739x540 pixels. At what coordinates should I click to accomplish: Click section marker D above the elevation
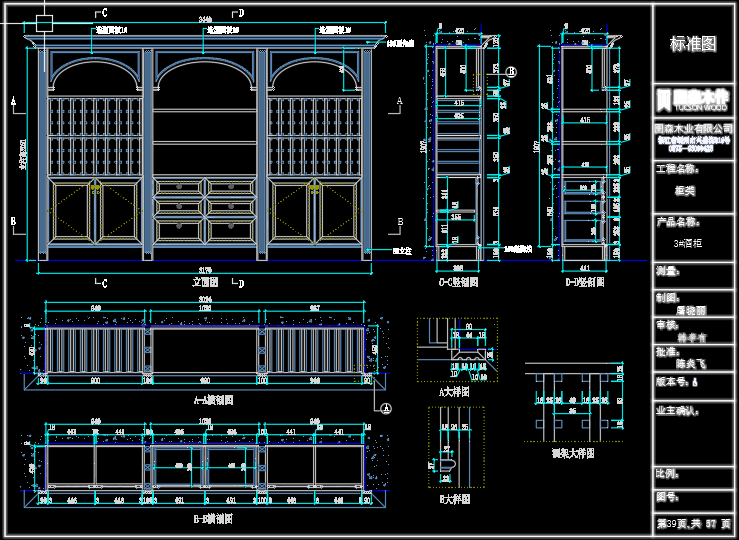240,13
